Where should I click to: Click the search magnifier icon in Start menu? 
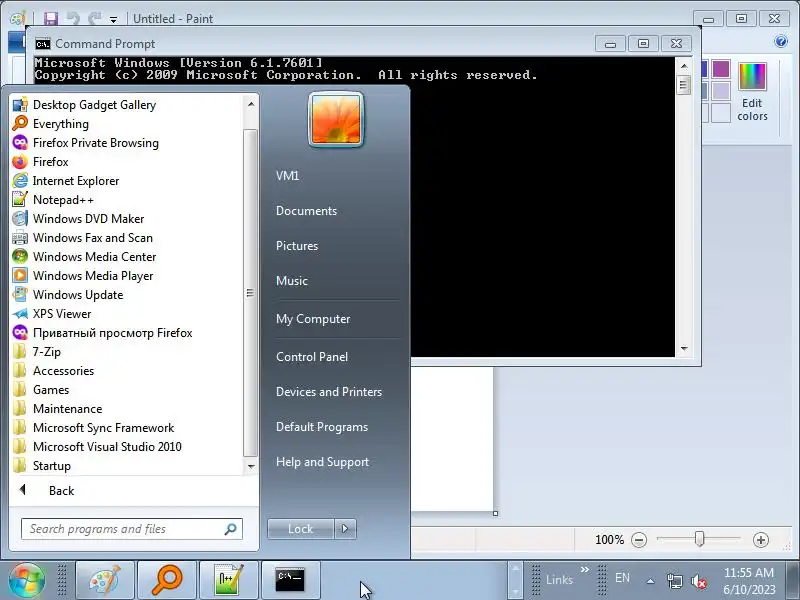231,529
